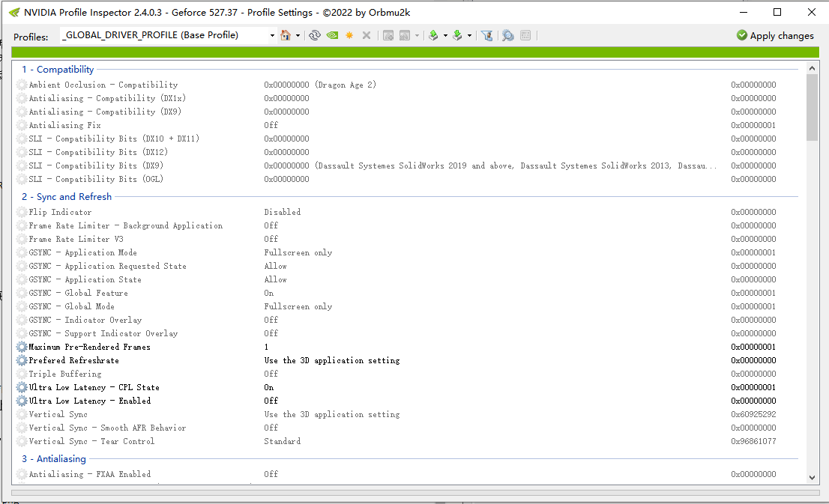The image size is (829, 504).
Task: Collapse the 2 - Sync and Refresh group
Action: coord(67,197)
